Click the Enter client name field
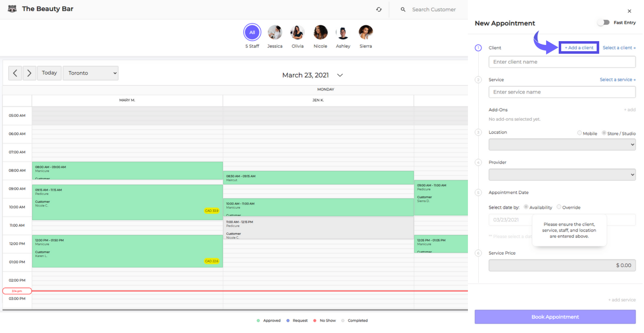 562,62
